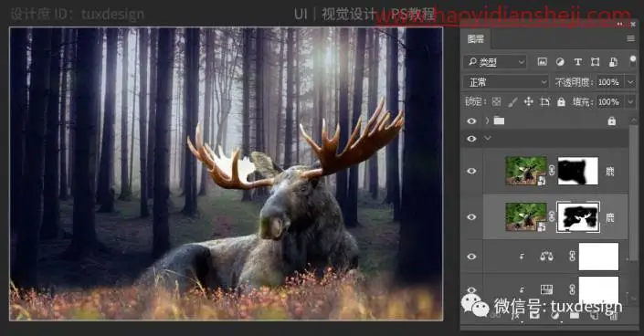Hide the upper 鹿 layer
The width and height of the screenshot is (644, 336).
click(471, 171)
